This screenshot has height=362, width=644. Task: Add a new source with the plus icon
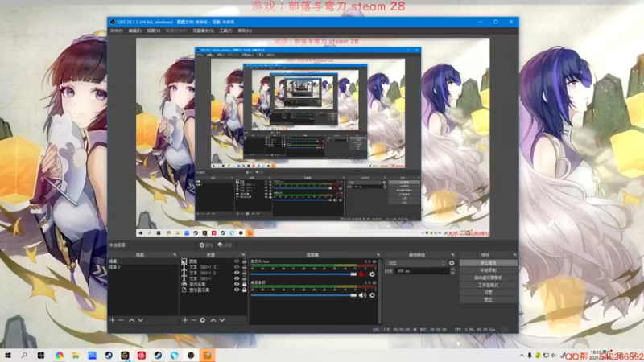pyautogui.click(x=185, y=319)
